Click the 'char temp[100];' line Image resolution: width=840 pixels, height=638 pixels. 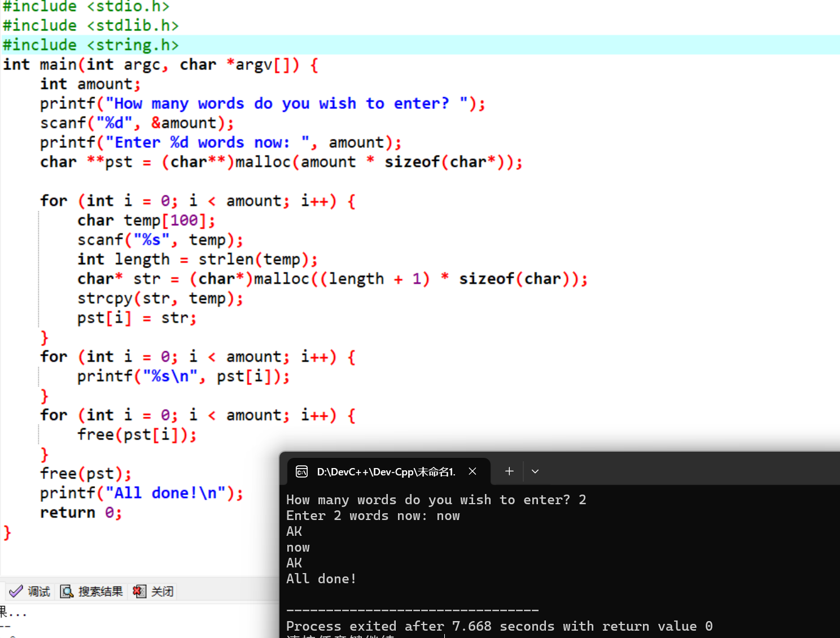(x=146, y=220)
